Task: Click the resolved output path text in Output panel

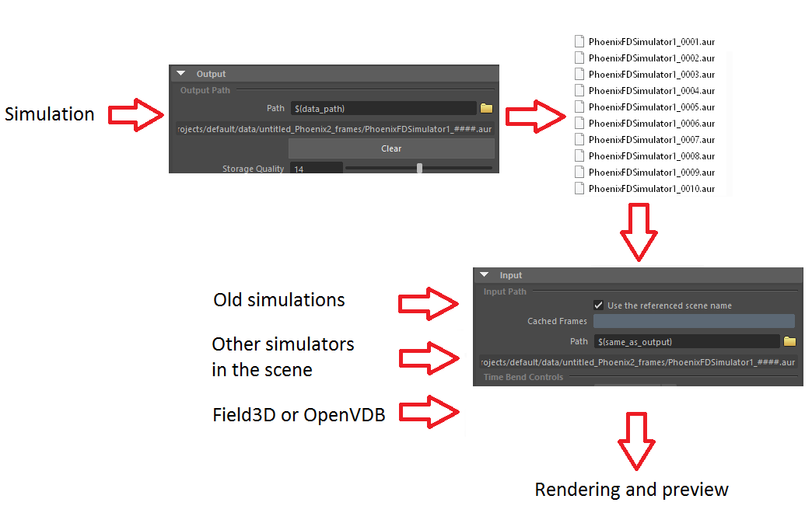Action: [x=334, y=129]
